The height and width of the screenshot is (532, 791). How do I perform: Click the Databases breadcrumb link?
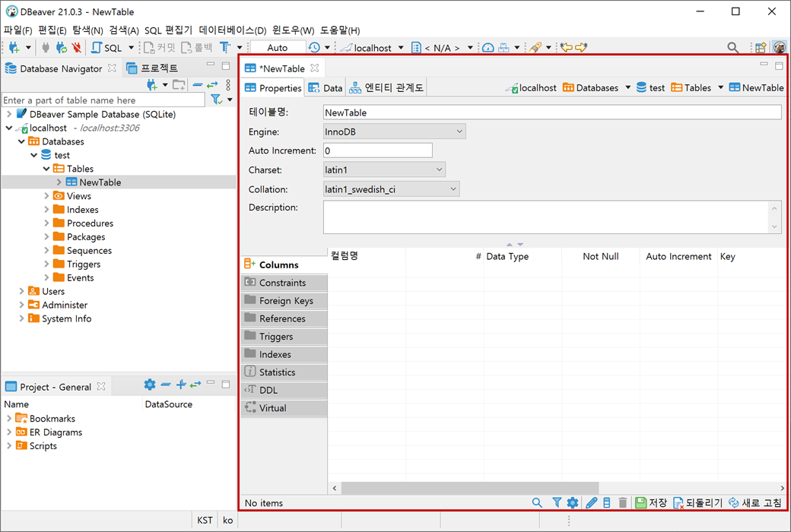coord(591,87)
